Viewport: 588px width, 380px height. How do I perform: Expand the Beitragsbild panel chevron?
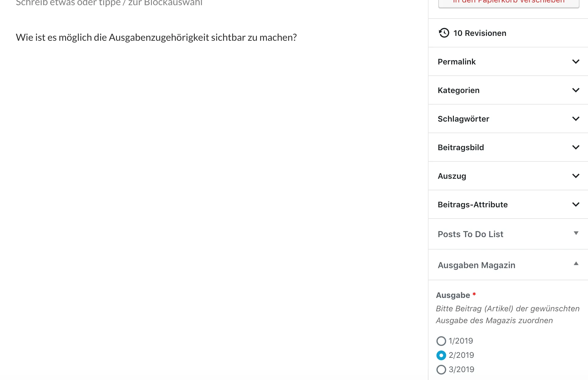[576, 147]
